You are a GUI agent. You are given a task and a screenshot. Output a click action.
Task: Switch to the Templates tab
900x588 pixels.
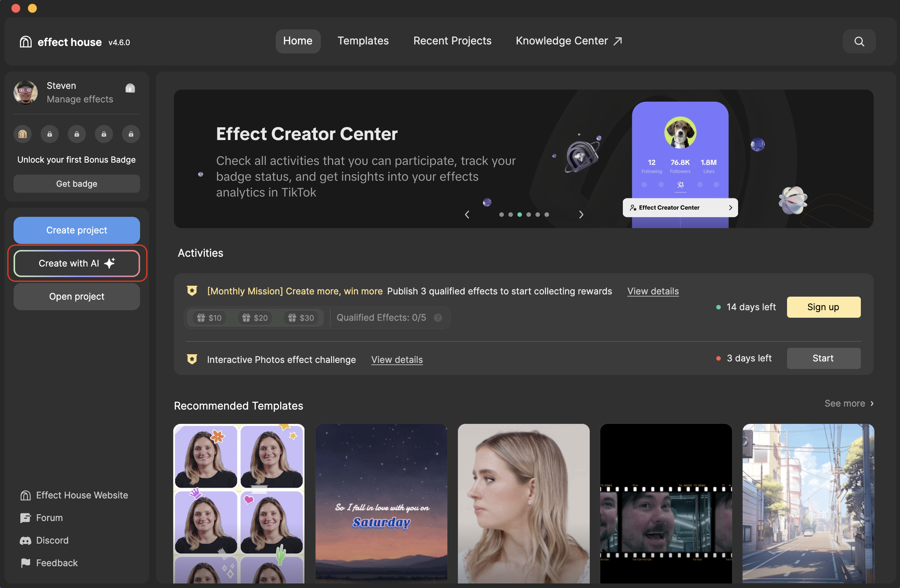click(363, 41)
